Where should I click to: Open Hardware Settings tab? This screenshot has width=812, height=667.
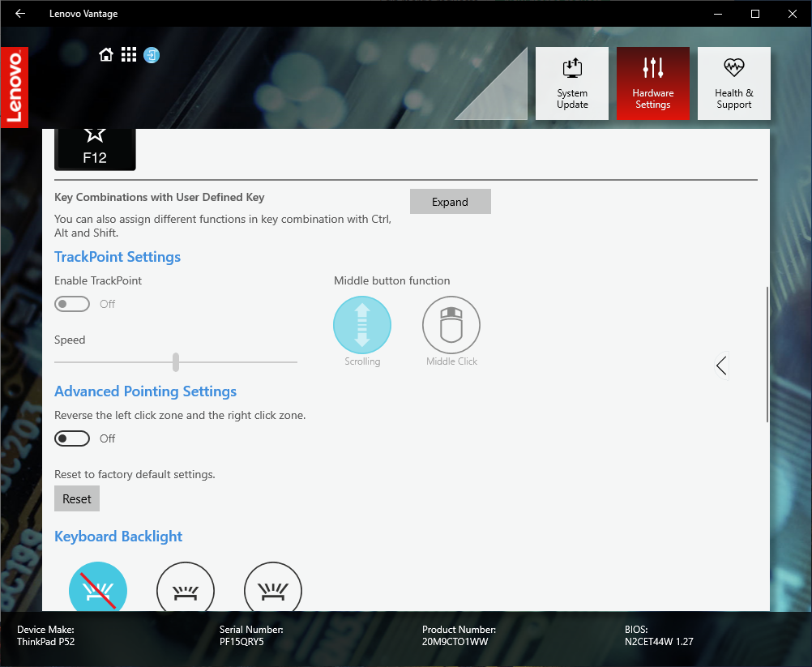click(x=653, y=83)
